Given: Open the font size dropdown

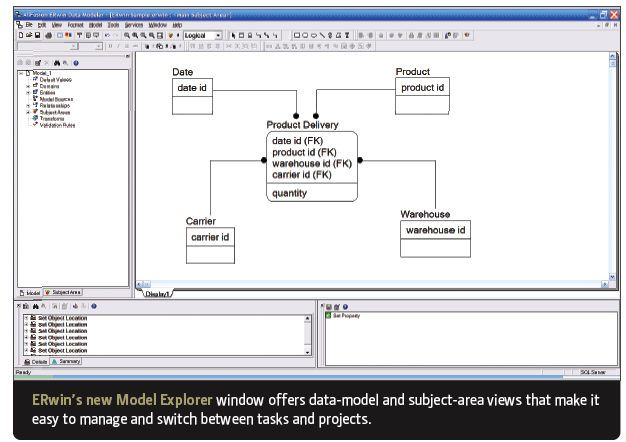Looking at the screenshot, I should (99, 46).
